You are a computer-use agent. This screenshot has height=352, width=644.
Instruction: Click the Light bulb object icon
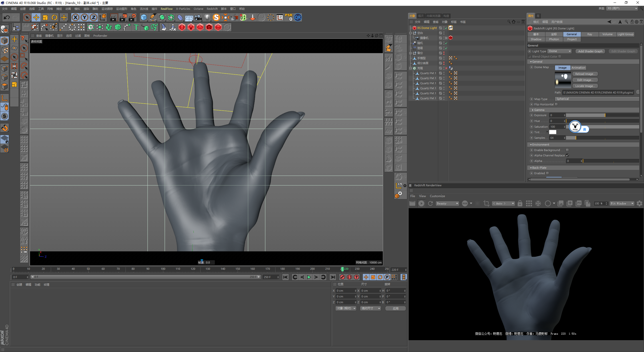(207, 18)
